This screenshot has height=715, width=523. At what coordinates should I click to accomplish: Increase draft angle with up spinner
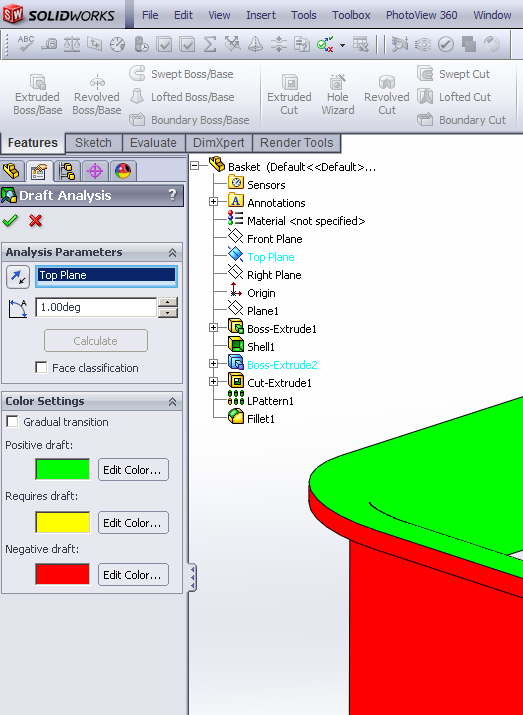pos(168,302)
